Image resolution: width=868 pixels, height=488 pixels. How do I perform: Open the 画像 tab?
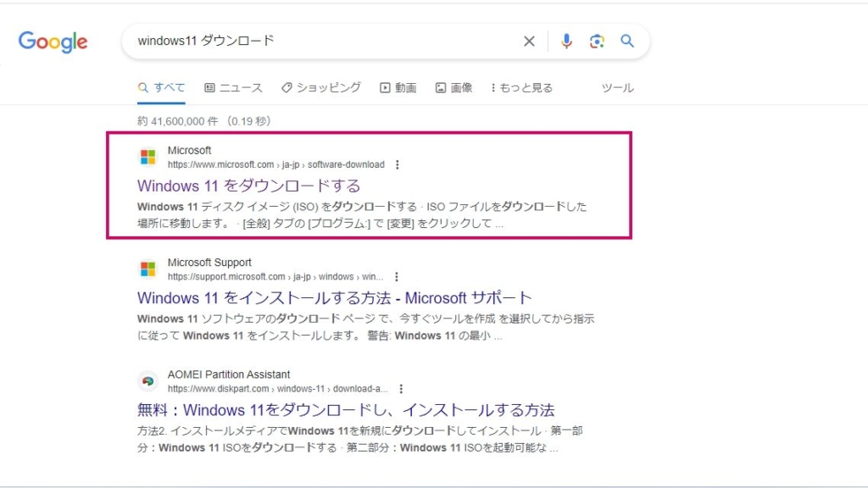453,87
